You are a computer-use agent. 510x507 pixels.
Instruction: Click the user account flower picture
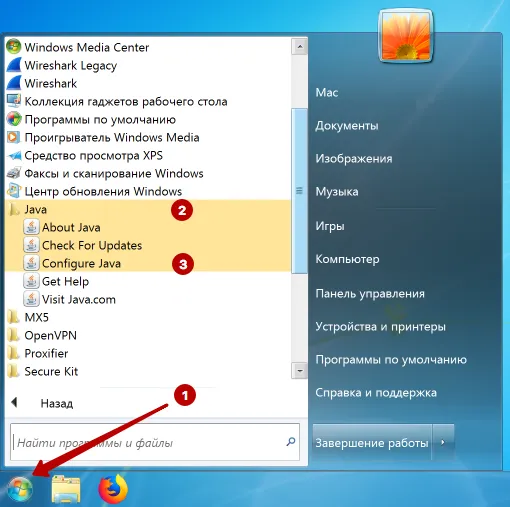[406, 37]
